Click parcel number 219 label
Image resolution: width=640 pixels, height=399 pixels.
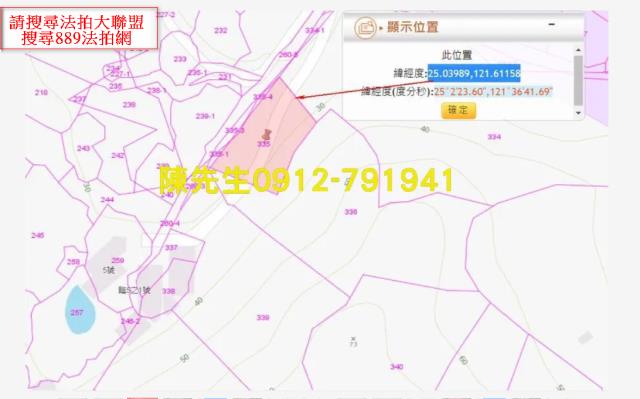click(41, 93)
